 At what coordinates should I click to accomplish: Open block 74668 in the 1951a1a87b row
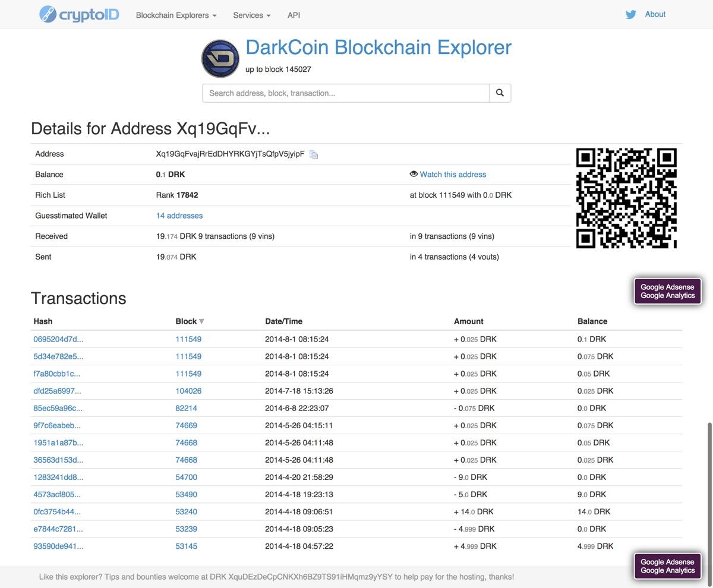(186, 442)
